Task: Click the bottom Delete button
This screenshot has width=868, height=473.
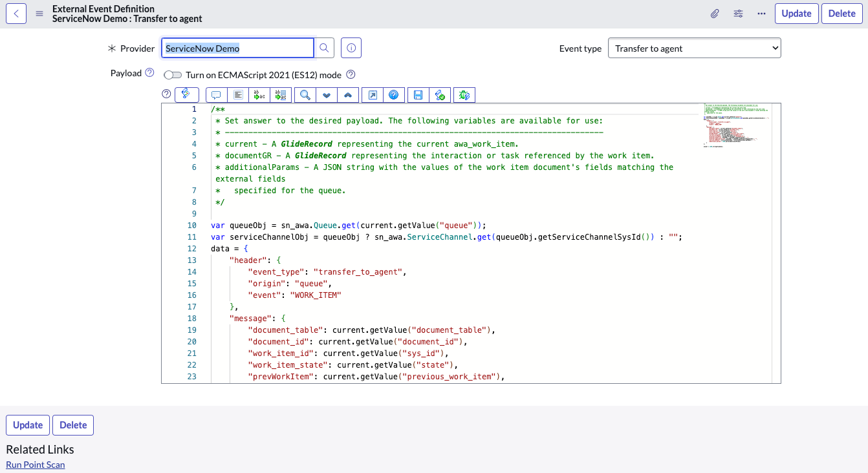Action: (x=73, y=425)
